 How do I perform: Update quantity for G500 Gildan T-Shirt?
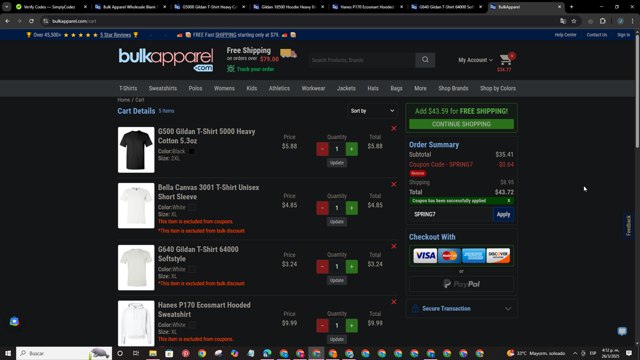[337, 163]
